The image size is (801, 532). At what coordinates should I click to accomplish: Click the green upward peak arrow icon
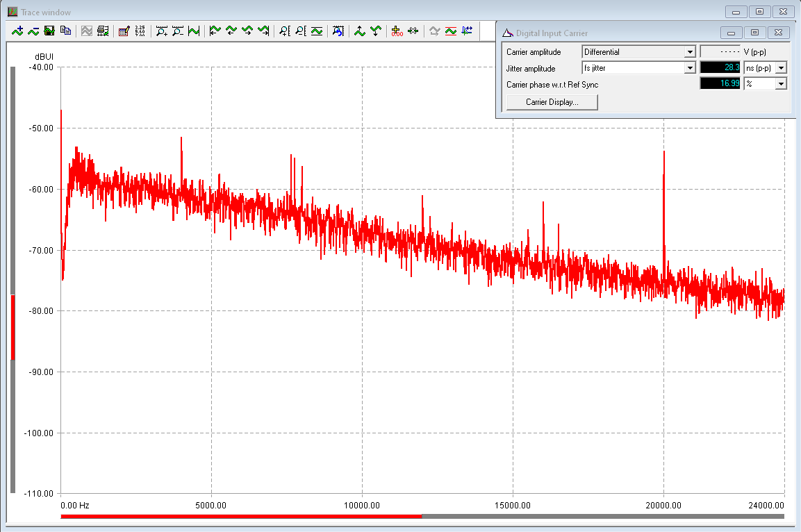[x=360, y=31]
